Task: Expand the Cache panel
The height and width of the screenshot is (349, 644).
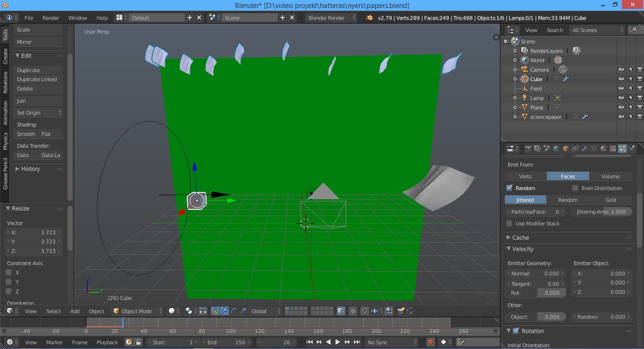Action: click(509, 237)
